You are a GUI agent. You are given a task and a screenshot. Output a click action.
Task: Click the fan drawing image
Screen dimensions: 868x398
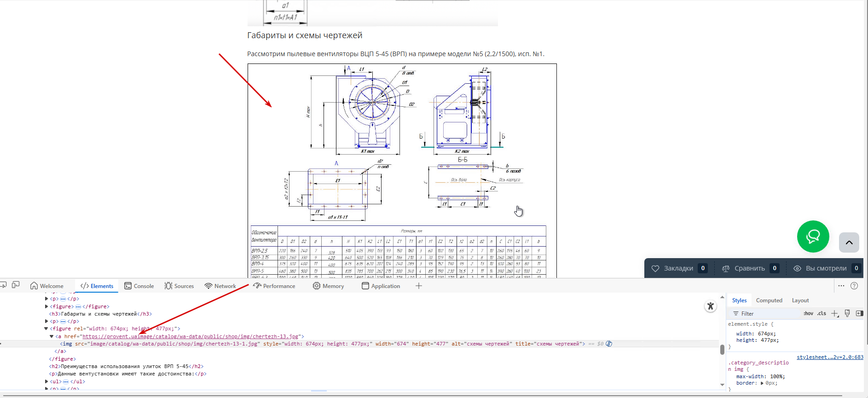point(402,171)
